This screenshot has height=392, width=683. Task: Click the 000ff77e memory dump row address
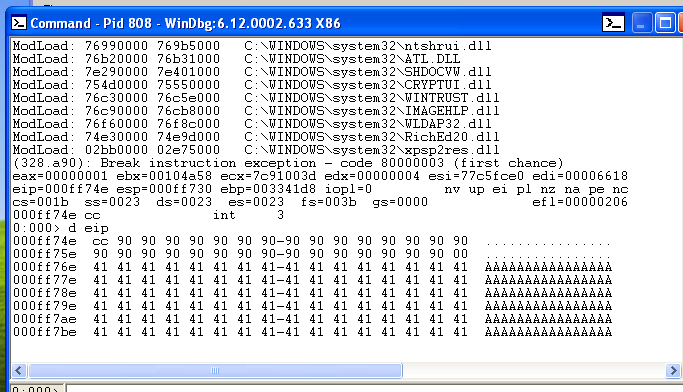click(x=44, y=280)
